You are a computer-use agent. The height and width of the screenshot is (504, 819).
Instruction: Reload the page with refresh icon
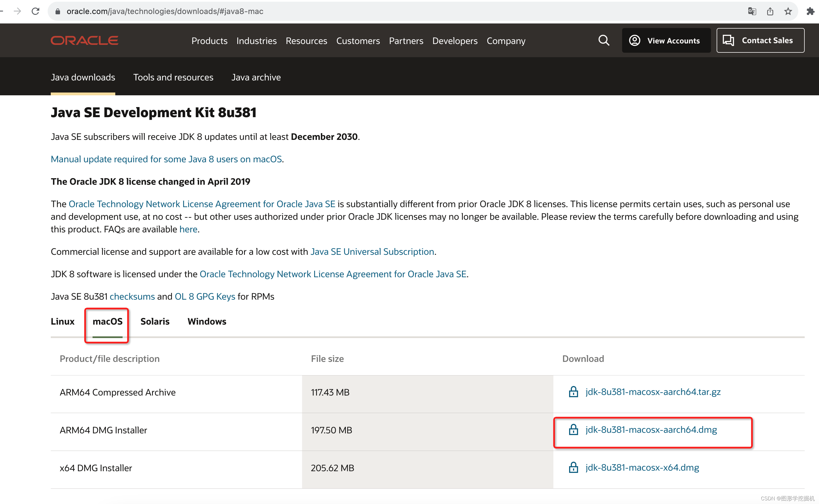(x=35, y=11)
